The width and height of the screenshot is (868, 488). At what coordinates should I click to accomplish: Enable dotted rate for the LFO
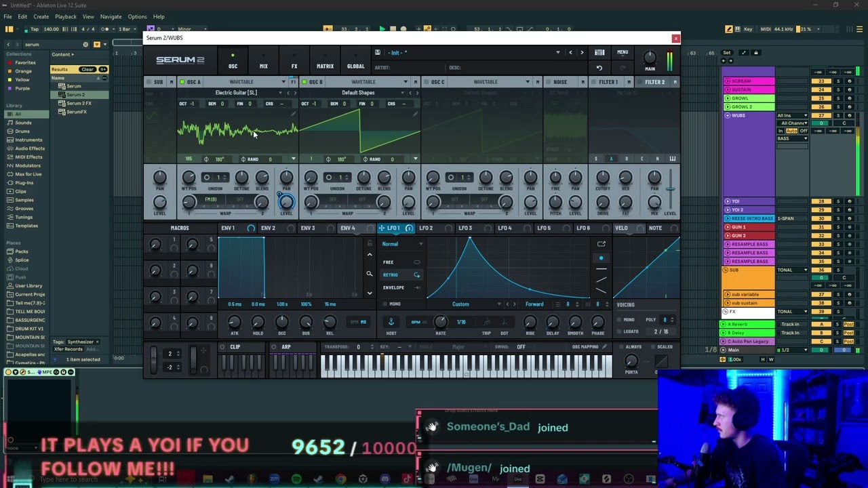505,322
